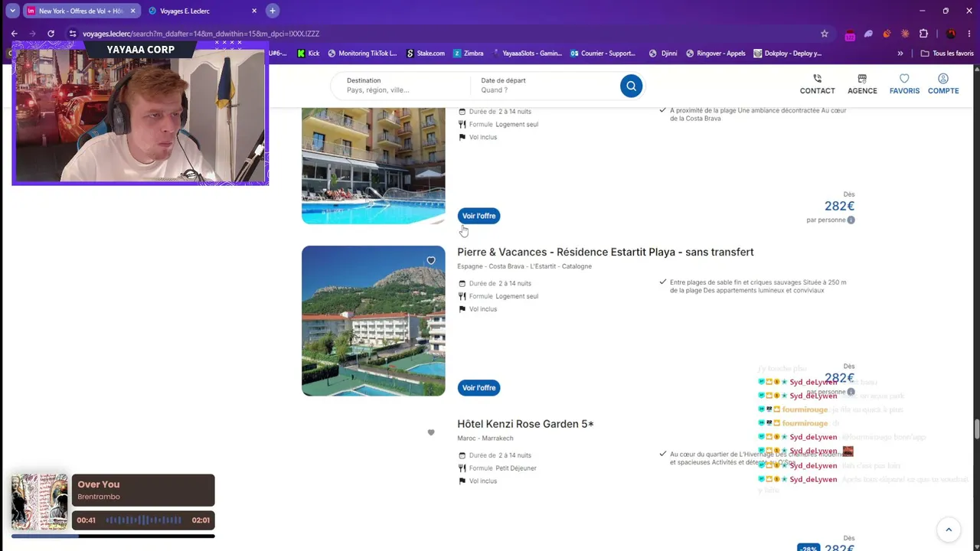The width and height of the screenshot is (980, 551).
Task: Bookmark this page with the star icon
Action: [825, 34]
